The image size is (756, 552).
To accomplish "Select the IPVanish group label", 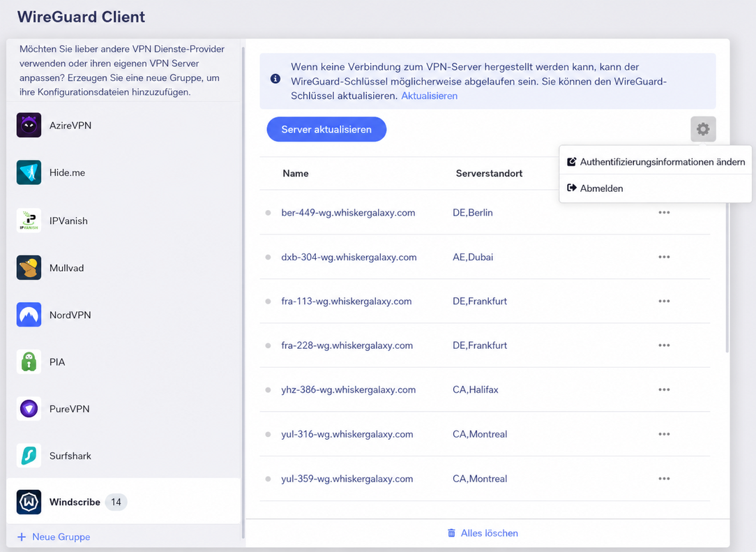I will (68, 221).
